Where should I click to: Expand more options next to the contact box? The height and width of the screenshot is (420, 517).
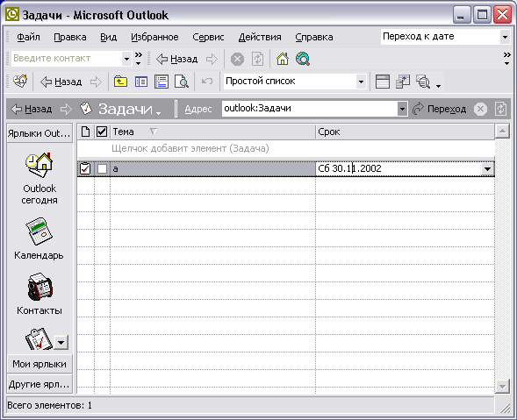pyautogui.click(x=139, y=58)
